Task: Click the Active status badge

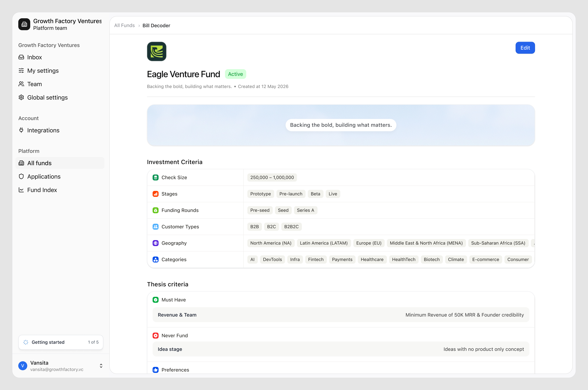Action: click(235, 74)
